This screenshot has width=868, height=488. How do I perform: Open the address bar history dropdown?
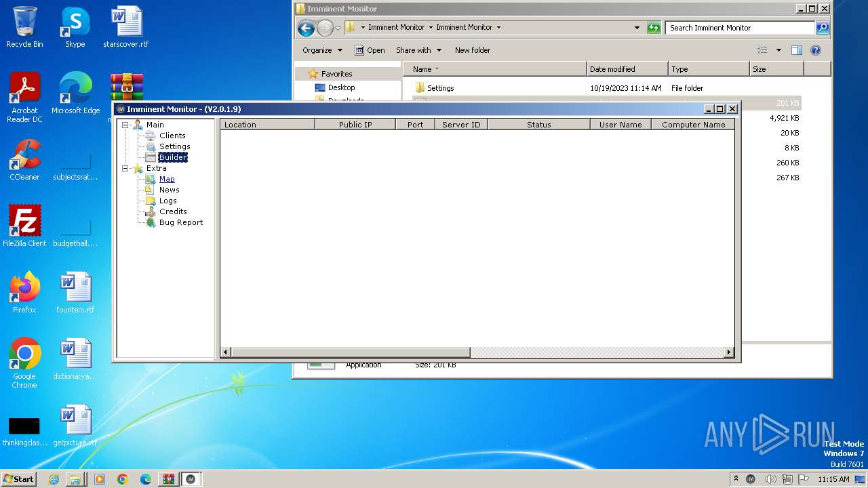click(637, 28)
